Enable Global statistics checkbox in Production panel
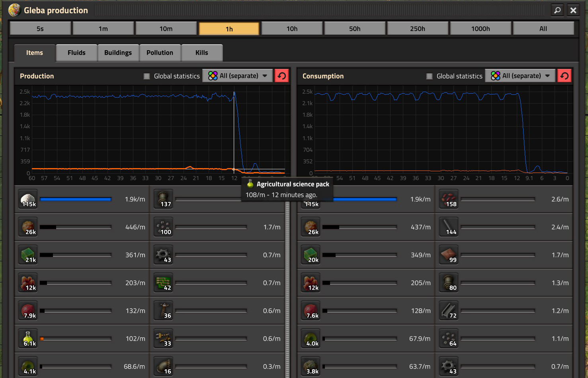 coord(147,76)
